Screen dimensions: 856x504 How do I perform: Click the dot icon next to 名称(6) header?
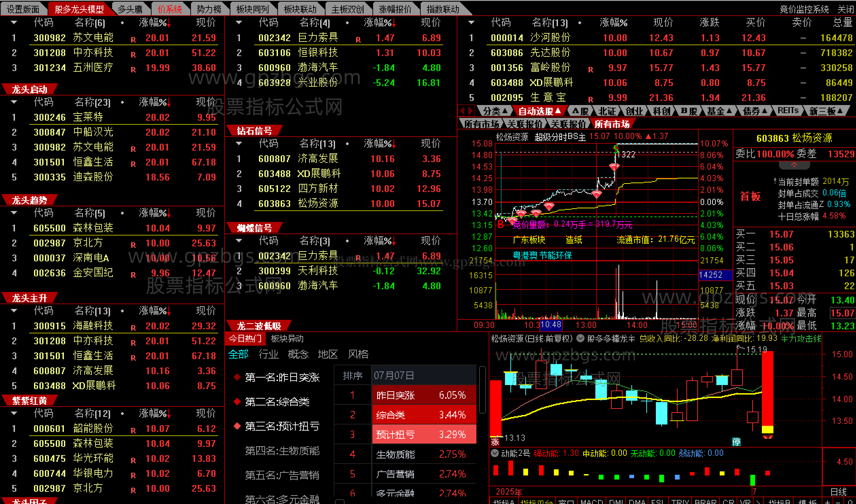click(x=122, y=23)
